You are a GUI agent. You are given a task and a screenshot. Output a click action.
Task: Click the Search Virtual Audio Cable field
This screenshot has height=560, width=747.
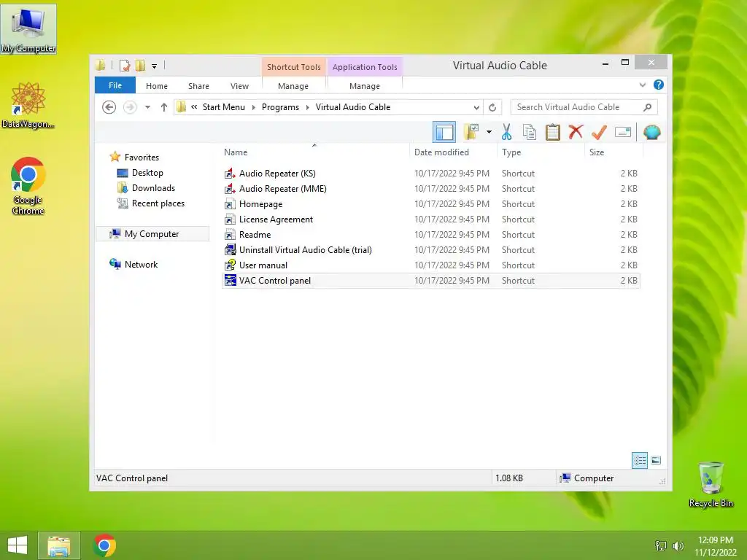click(584, 107)
